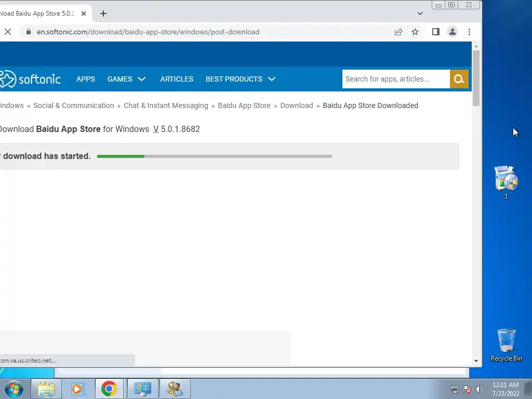Click the volume speaker tray icon
Screen dimensions: 532x399
tap(480, 389)
